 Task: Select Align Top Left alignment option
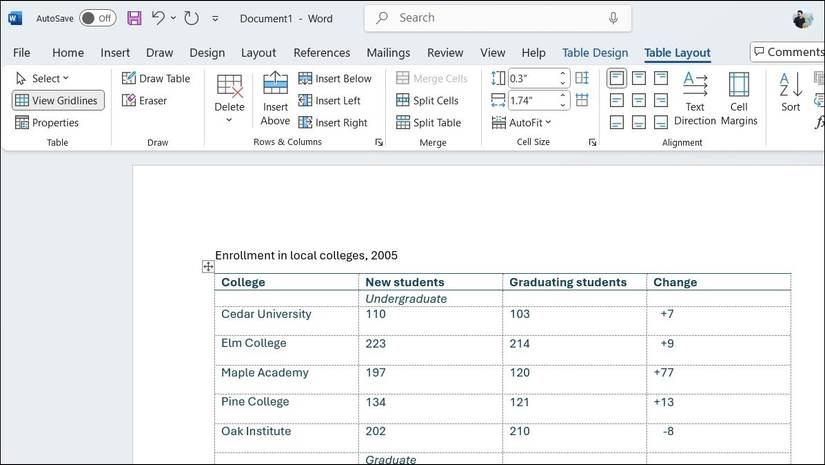617,78
